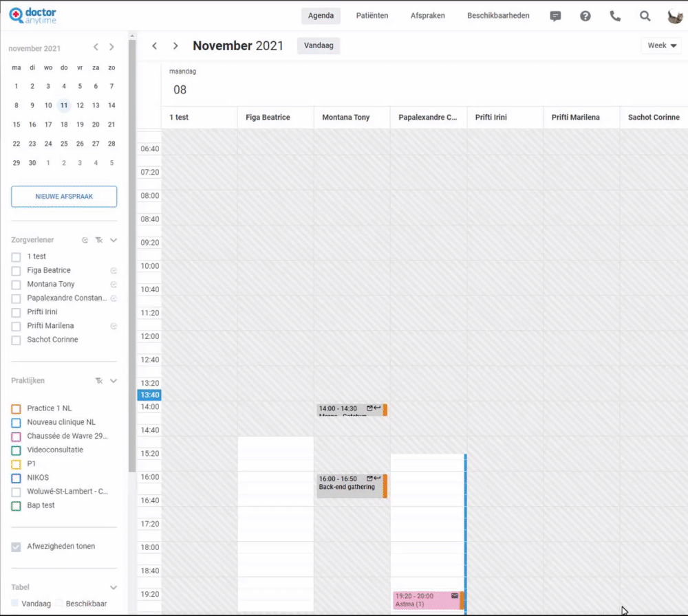Viewport: 688px width, 616px height.
Task: Click the Nieuwe Afspraak button
Action: tap(64, 197)
